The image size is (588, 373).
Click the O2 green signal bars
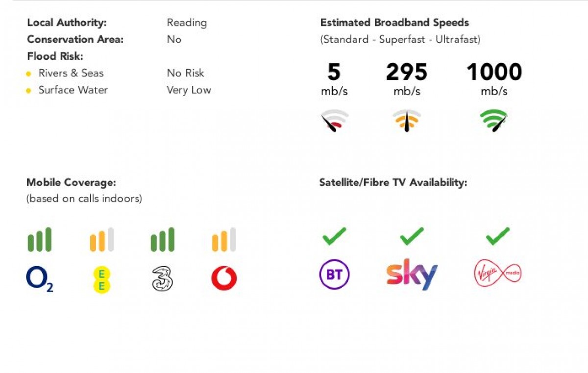[40, 240]
